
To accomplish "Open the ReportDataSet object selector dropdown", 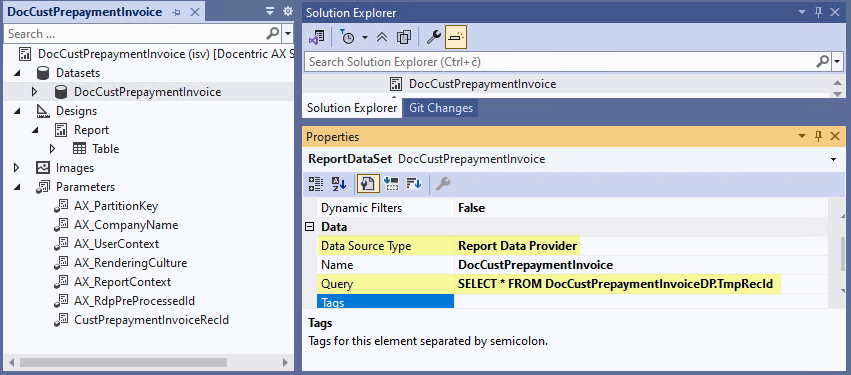I will (x=833, y=160).
